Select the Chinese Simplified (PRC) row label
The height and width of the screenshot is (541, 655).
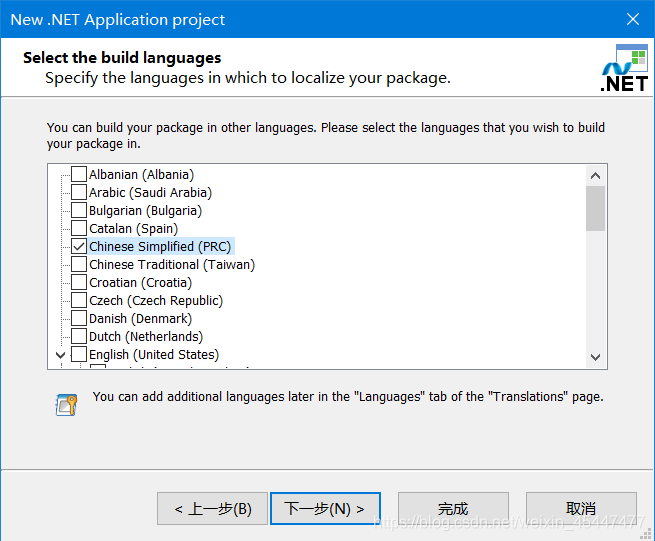160,246
